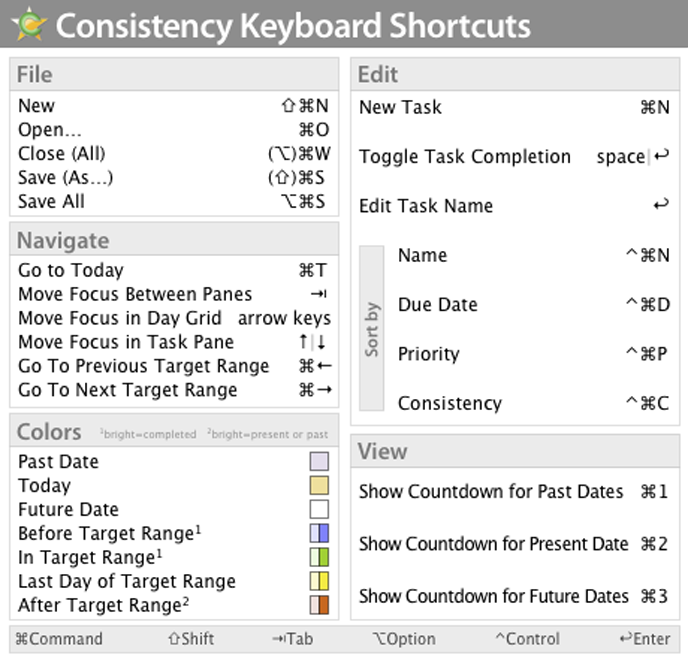The width and height of the screenshot is (688, 661).
Task: Select the Today color swatch
Action: (319, 486)
